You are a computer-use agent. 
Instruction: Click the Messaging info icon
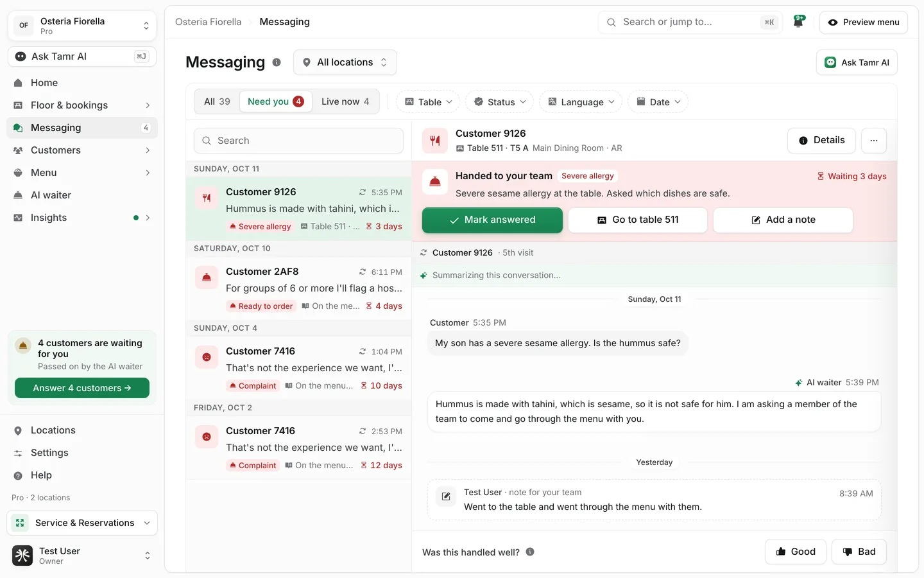[277, 62]
